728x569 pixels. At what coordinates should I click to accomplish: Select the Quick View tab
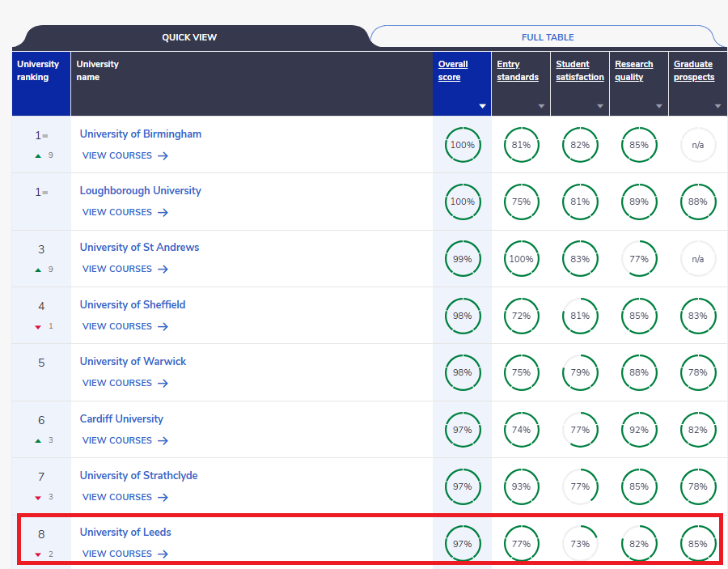pos(189,37)
